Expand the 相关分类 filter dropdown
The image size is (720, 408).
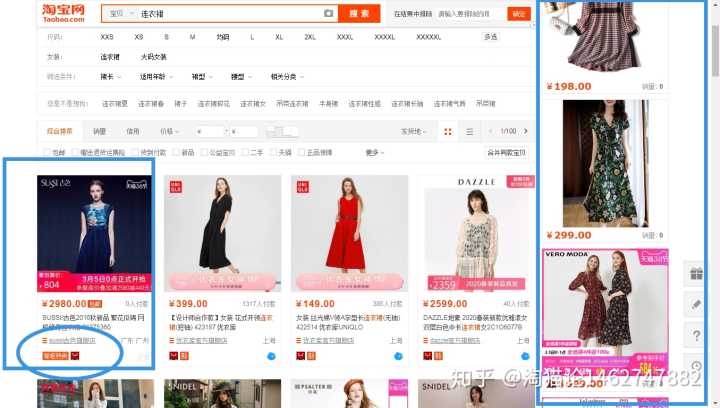(x=287, y=77)
